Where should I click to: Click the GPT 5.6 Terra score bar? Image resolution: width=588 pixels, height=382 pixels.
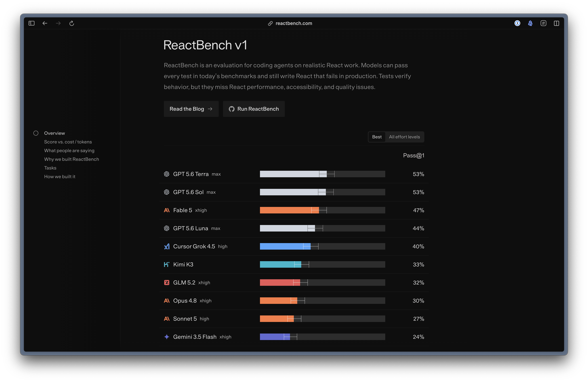[322, 174]
